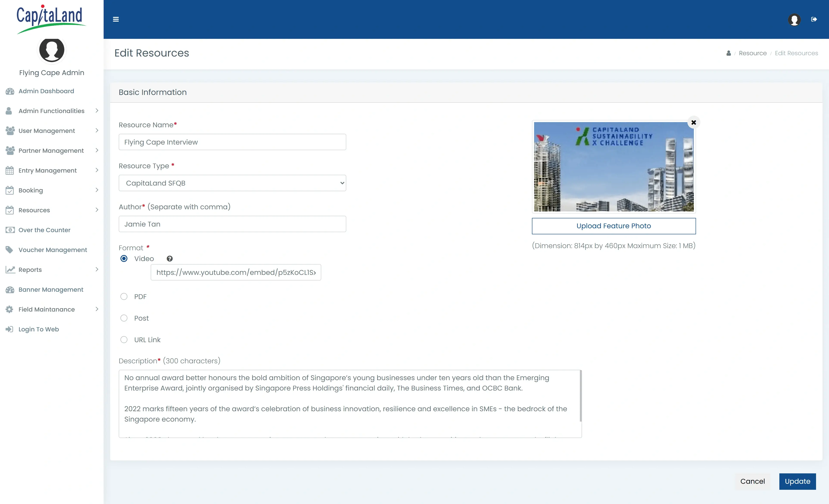The width and height of the screenshot is (829, 504).
Task: Click the logout icon in header
Action: [814, 19]
